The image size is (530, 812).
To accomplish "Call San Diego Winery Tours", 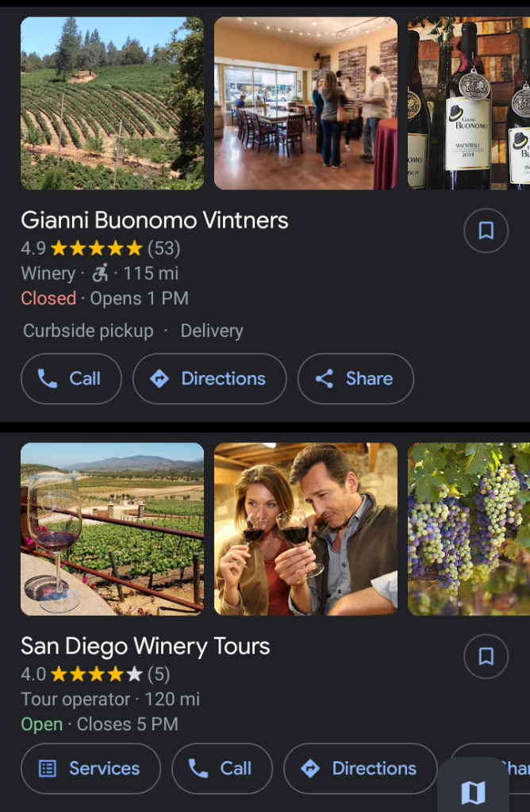I will click(222, 768).
